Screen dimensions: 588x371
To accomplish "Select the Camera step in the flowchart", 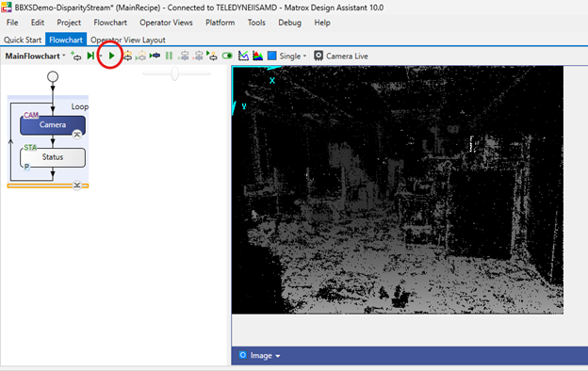I will pyautogui.click(x=53, y=125).
